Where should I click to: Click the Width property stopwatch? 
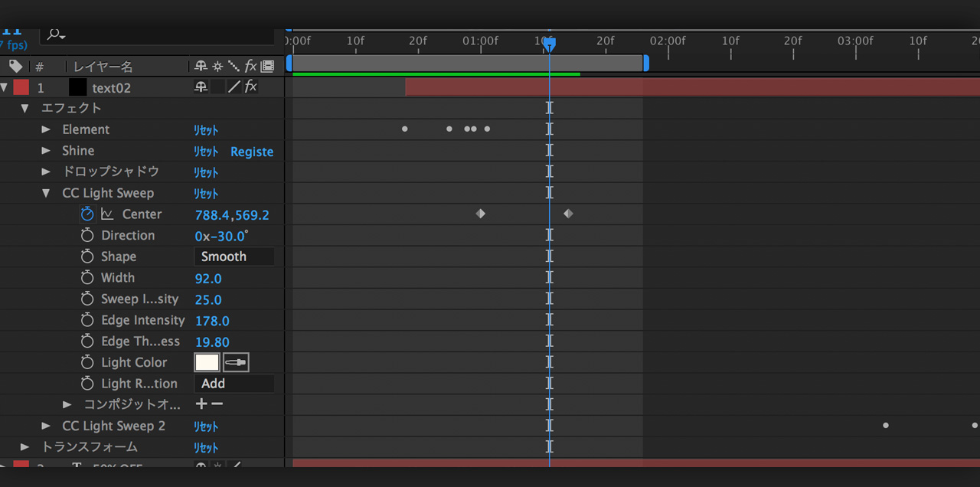point(87,278)
